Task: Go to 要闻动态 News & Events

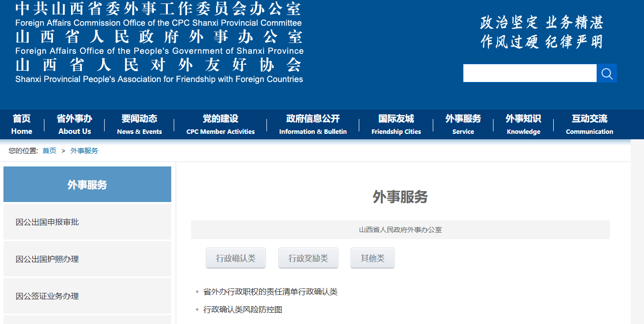Action: point(140,124)
